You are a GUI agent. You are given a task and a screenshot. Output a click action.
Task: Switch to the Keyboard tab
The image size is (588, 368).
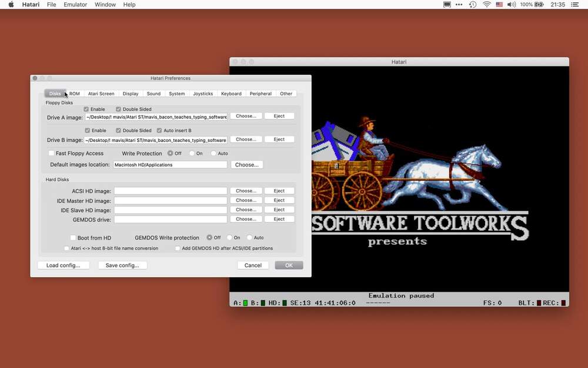point(231,94)
